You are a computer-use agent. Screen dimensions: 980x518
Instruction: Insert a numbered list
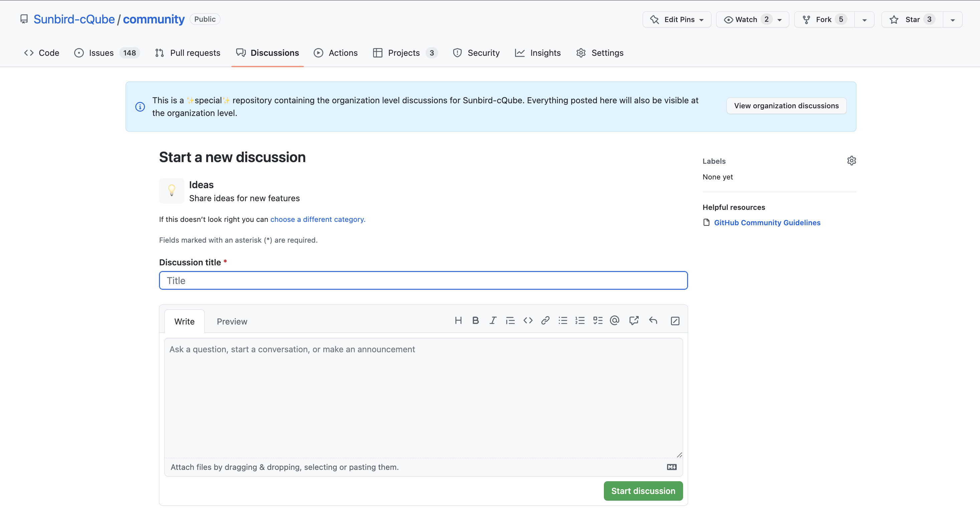580,320
